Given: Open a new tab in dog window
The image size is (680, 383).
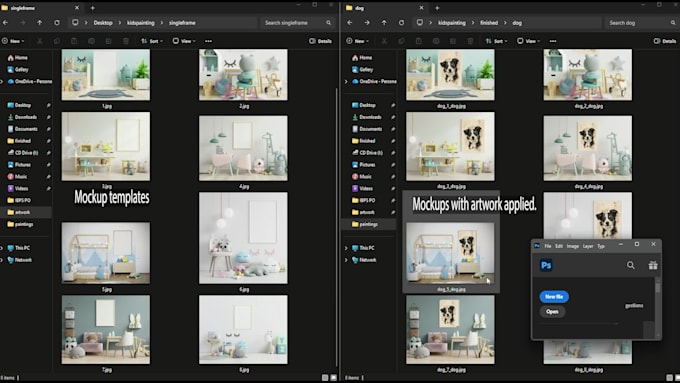Looking at the screenshot, I should click(x=437, y=8).
